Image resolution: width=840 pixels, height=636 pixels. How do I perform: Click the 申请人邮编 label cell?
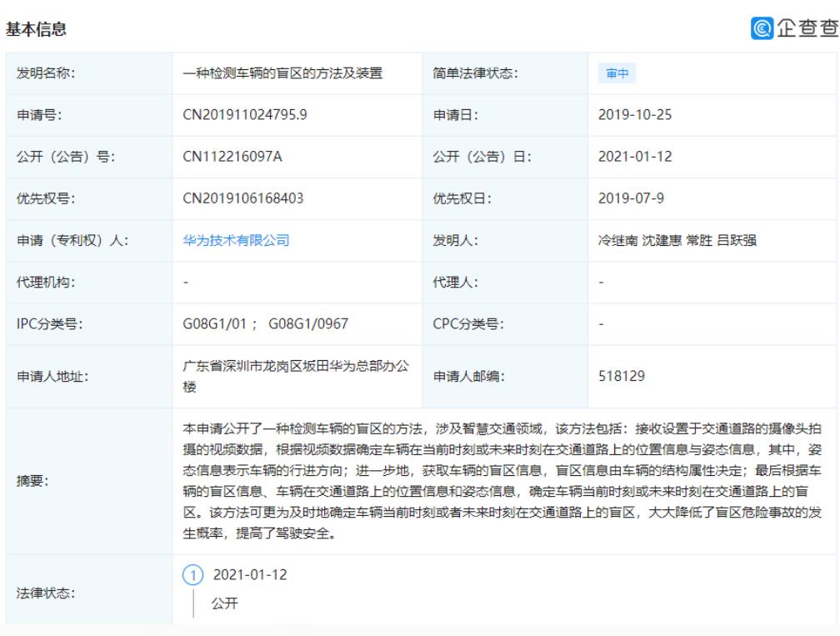[505, 377]
